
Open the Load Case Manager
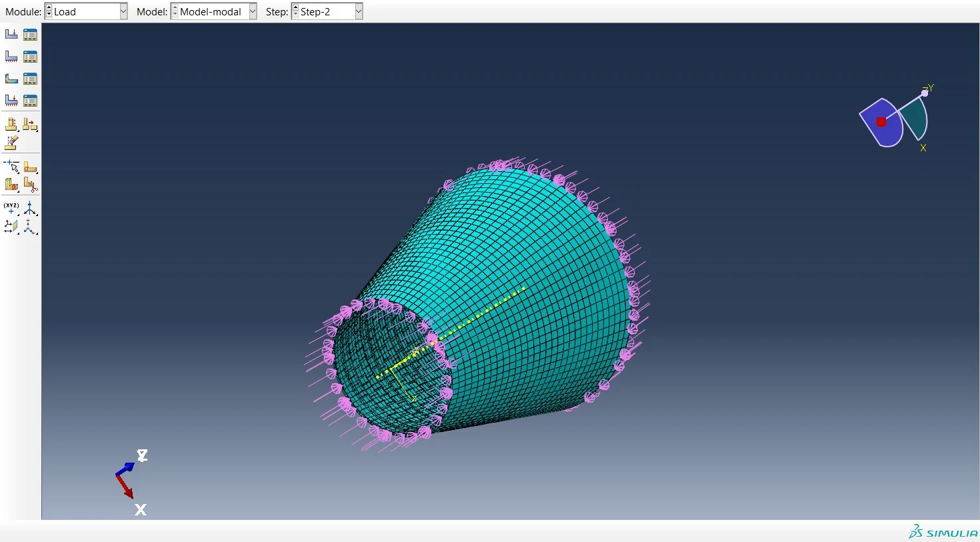click(x=30, y=100)
